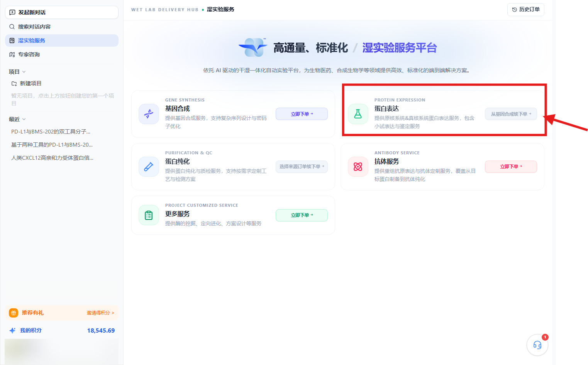
Task: Click 新建项目 to create a project
Action: [31, 83]
